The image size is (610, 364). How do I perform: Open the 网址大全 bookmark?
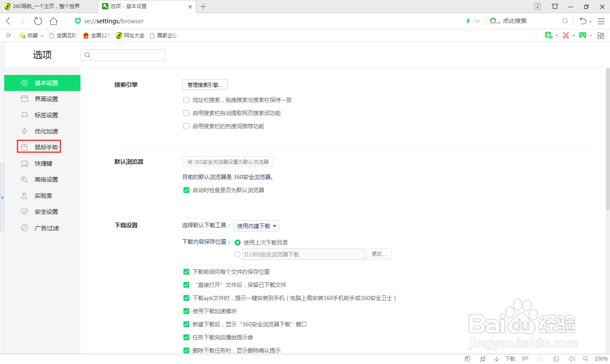pyautogui.click(x=130, y=36)
